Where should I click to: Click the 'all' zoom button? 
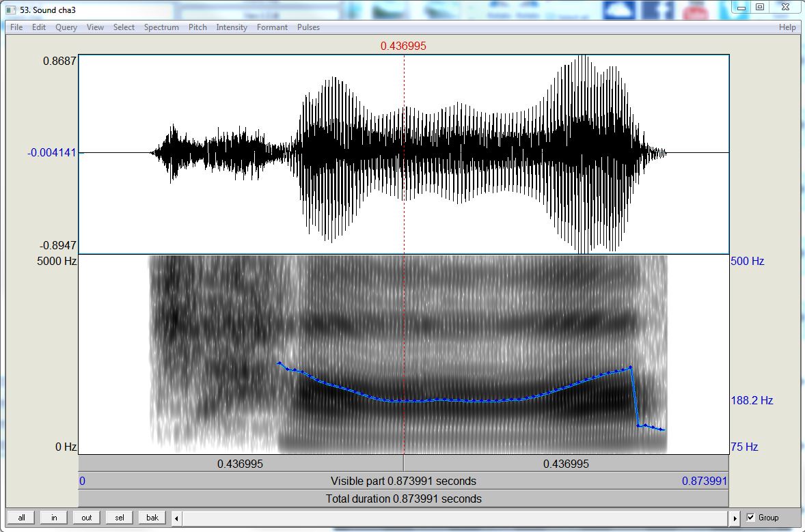click(x=21, y=518)
